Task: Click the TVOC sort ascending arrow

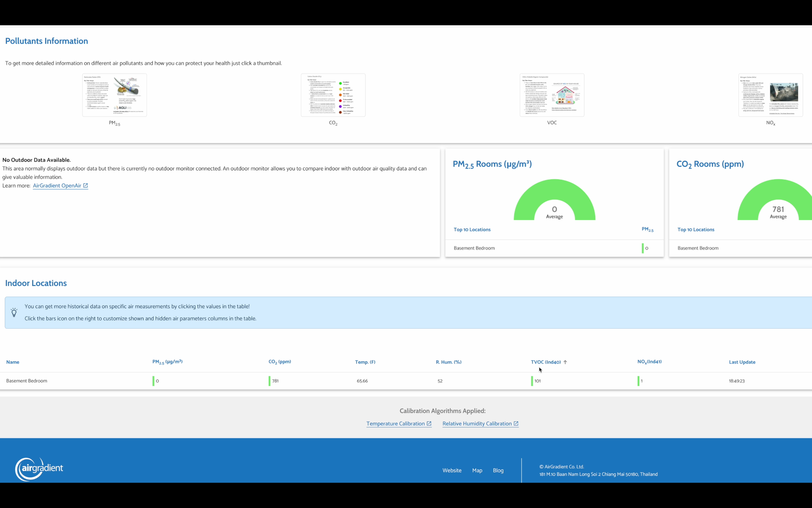Action: [x=565, y=362]
